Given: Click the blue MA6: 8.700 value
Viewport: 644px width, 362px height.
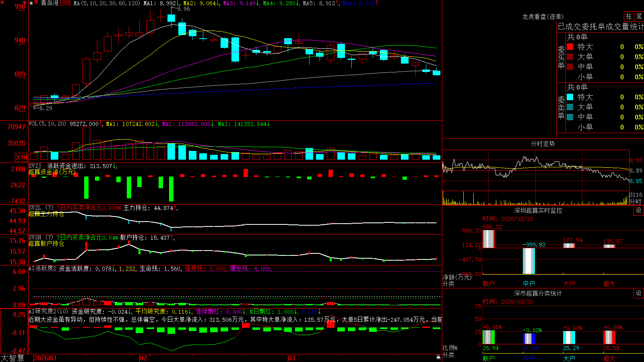Looking at the screenshot, I should click(x=361, y=3).
